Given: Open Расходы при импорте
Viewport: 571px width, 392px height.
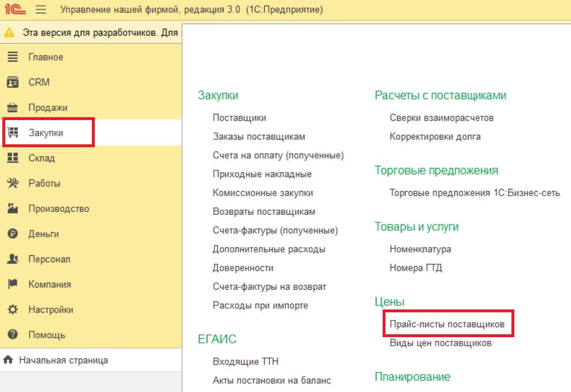Looking at the screenshot, I should click(261, 305).
